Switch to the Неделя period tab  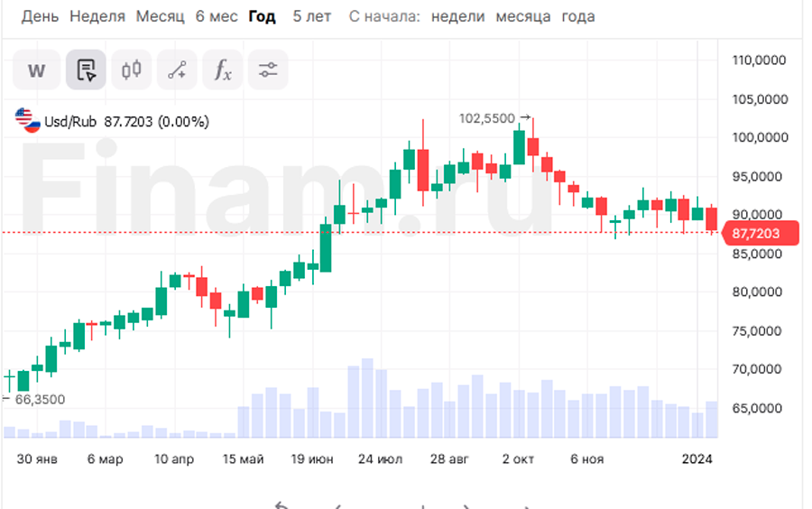pyautogui.click(x=97, y=16)
